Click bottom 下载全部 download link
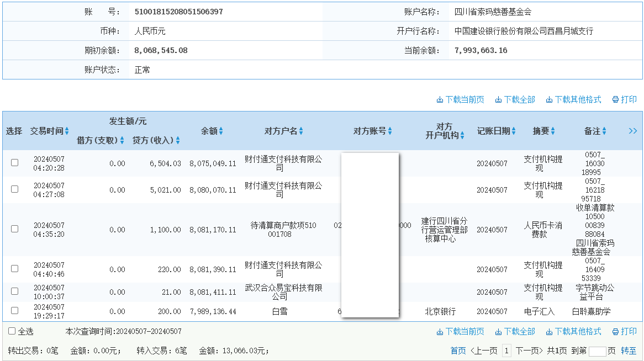The image size is (644, 361). [515, 331]
